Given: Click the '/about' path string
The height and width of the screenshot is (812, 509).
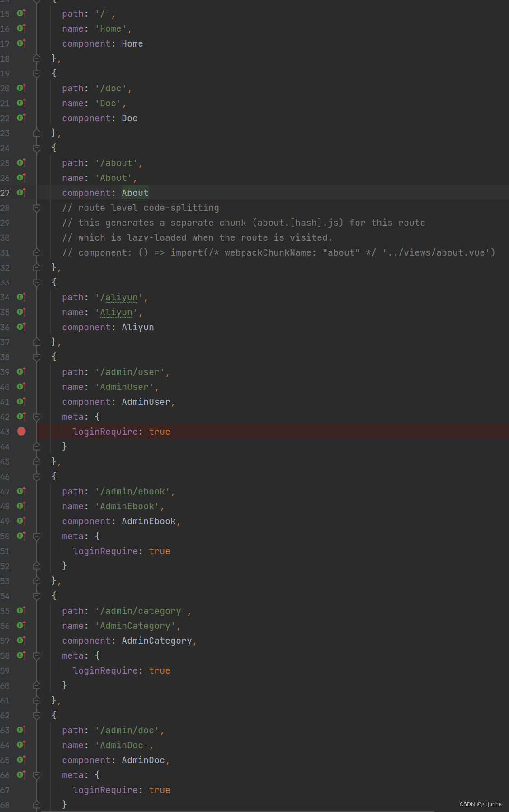Looking at the screenshot, I should coord(116,163).
